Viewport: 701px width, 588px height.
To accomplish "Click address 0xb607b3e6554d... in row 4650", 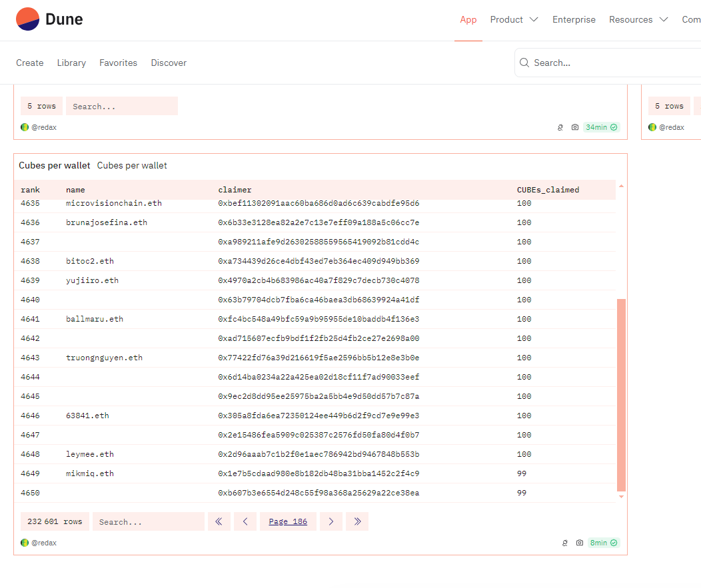I will click(x=319, y=493).
